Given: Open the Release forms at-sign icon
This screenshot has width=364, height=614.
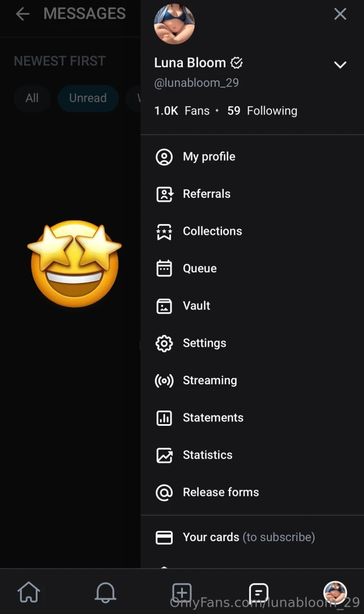Looking at the screenshot, I should (164, 492).
